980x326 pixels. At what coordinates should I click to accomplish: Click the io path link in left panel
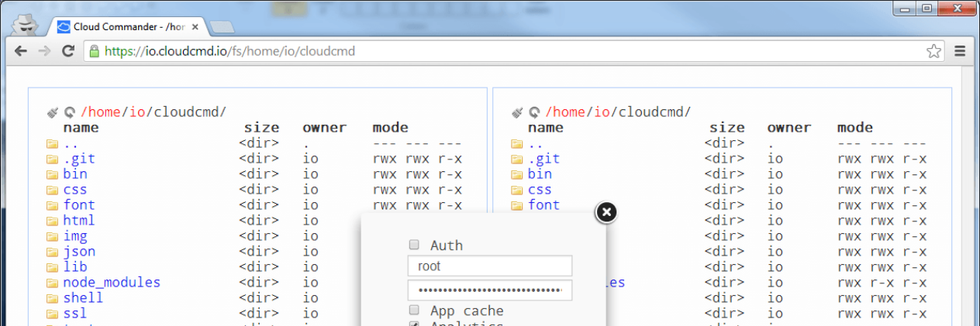pos(138,112)
